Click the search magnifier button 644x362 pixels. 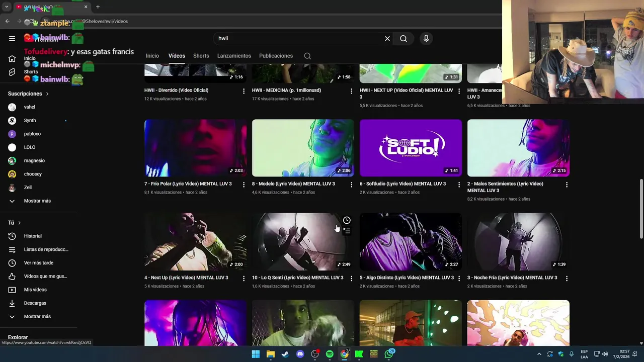(404, 38)
